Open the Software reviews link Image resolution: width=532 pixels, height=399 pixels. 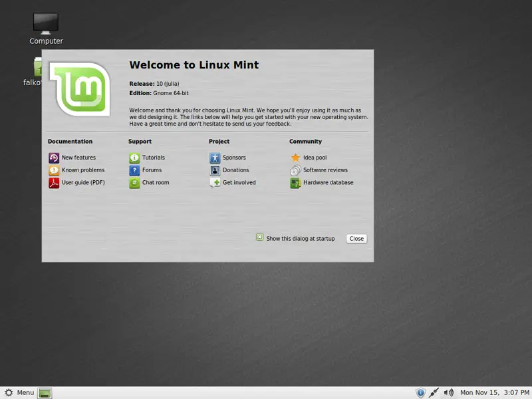[325, 170]
